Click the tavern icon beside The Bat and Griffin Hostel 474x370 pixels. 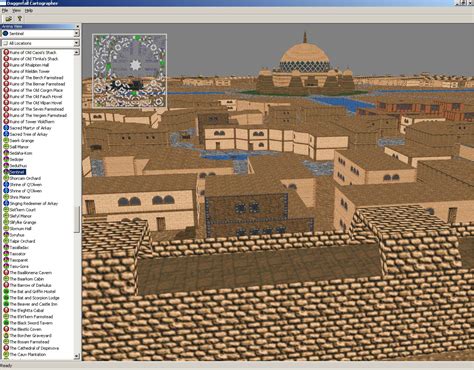pyautogui.click(x=6, y=291)
